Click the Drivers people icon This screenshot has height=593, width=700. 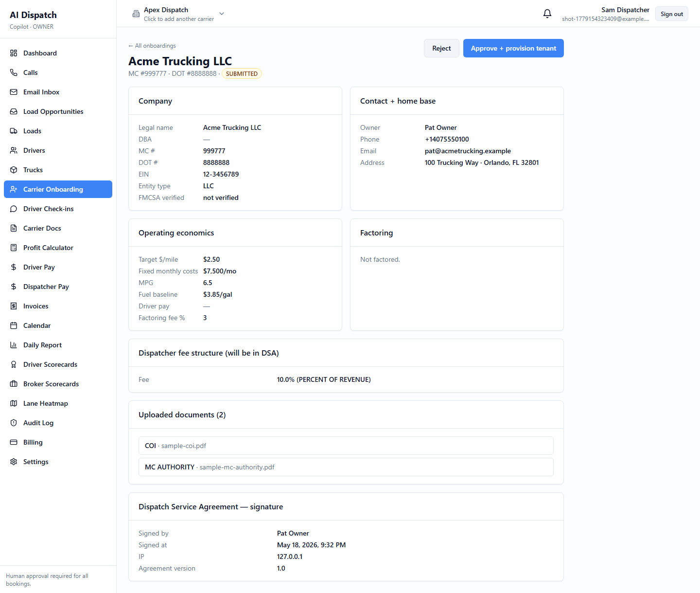[x=14, y=150]
